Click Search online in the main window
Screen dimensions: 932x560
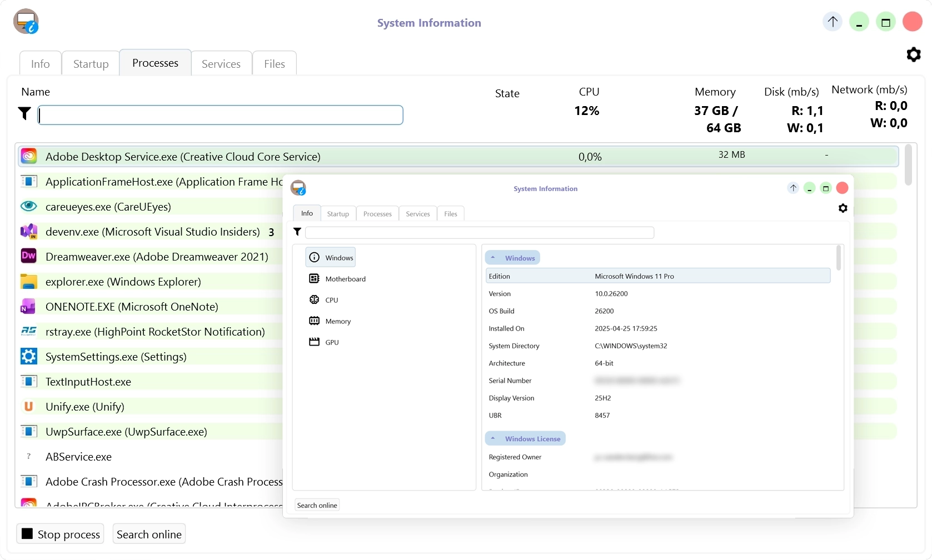tap(149, 534)
